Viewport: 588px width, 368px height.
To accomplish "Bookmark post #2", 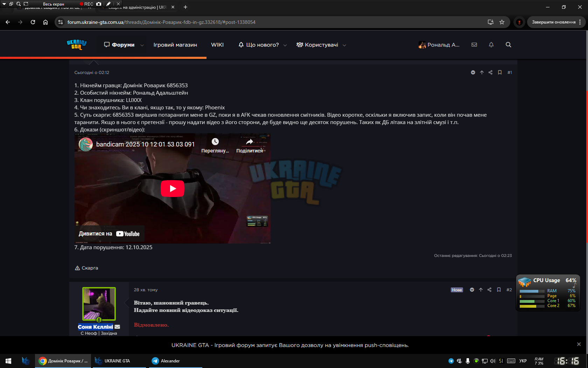I will coord(499,290).
